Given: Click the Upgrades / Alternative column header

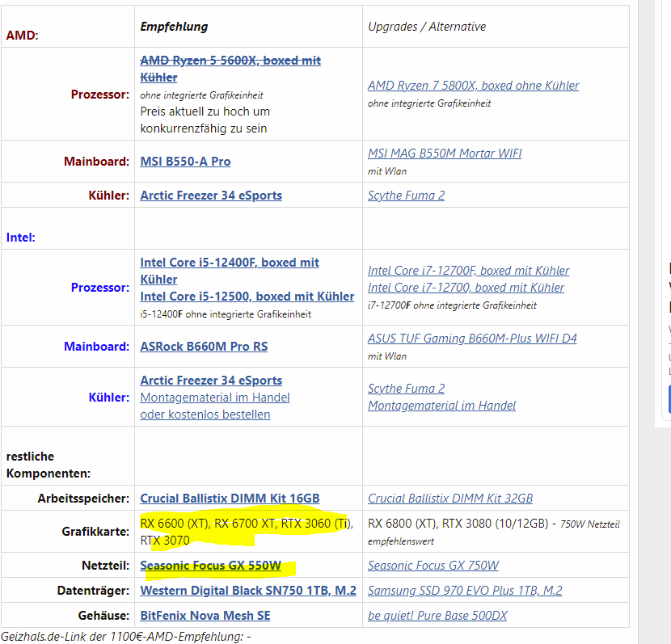Looking at the screenshot, I should coord(427,27).
